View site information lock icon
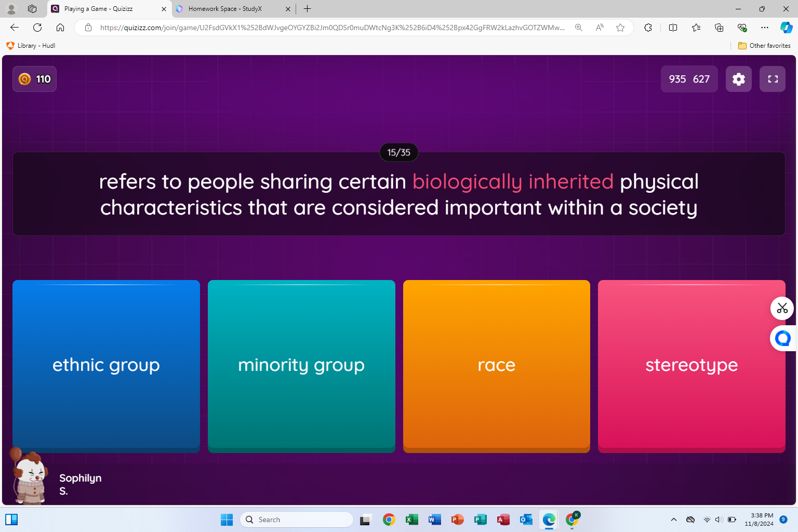The height and width of the screenshot is (532, 798). pyautogui.click(x=88, y=28)
